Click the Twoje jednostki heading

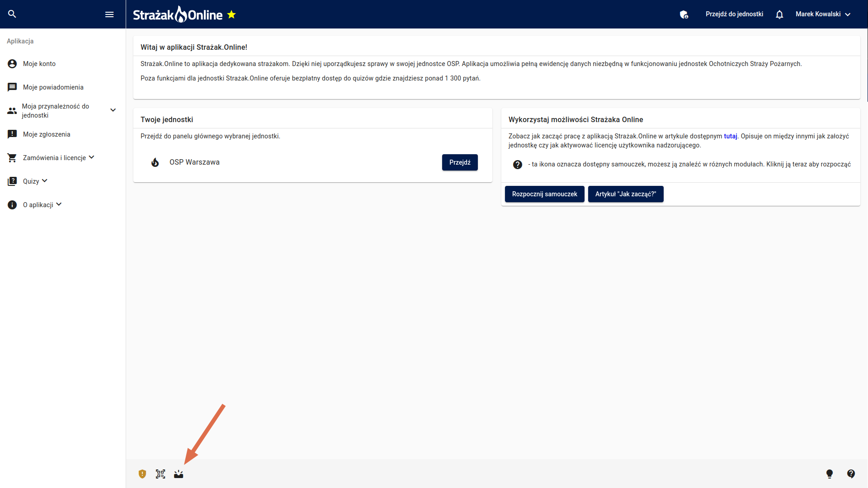(167, 119)
